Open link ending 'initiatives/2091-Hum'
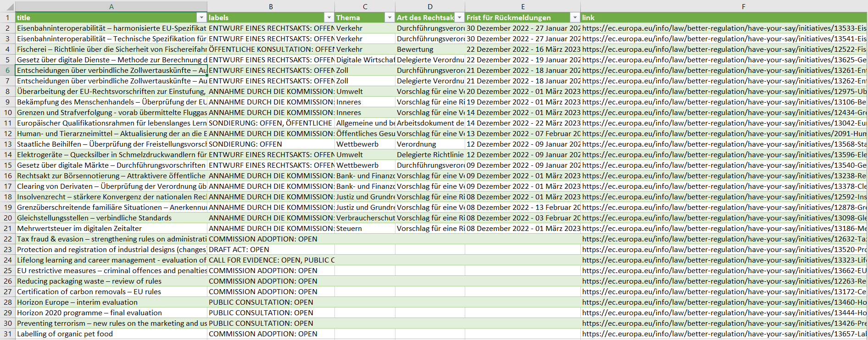 point(724,133)
